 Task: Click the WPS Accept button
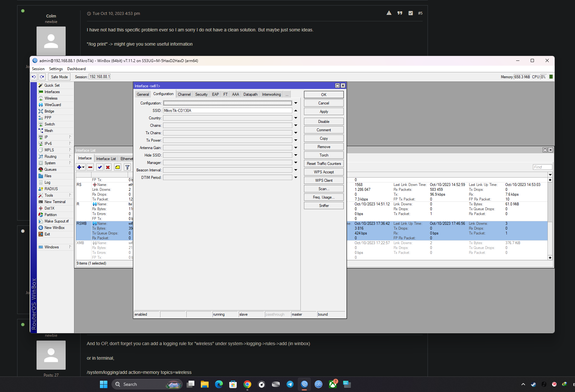click(x=324, y=172)
